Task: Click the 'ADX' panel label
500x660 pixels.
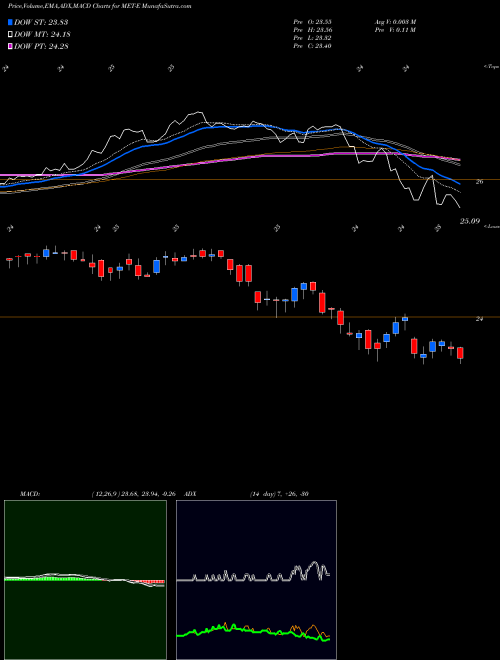Action: click(x=190, y=494)
